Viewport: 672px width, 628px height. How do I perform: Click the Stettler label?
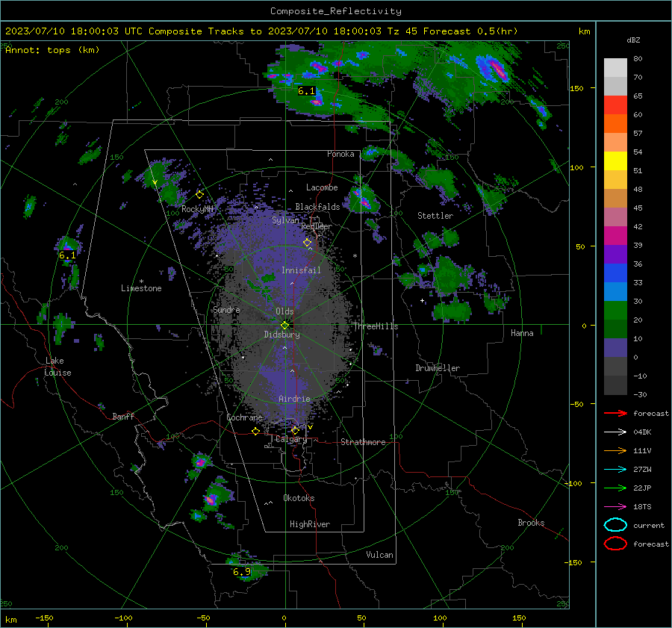(435, 216)
